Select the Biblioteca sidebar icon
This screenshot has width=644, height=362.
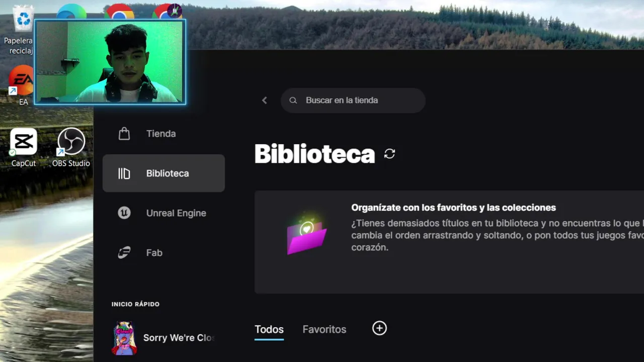coord(124,173)
